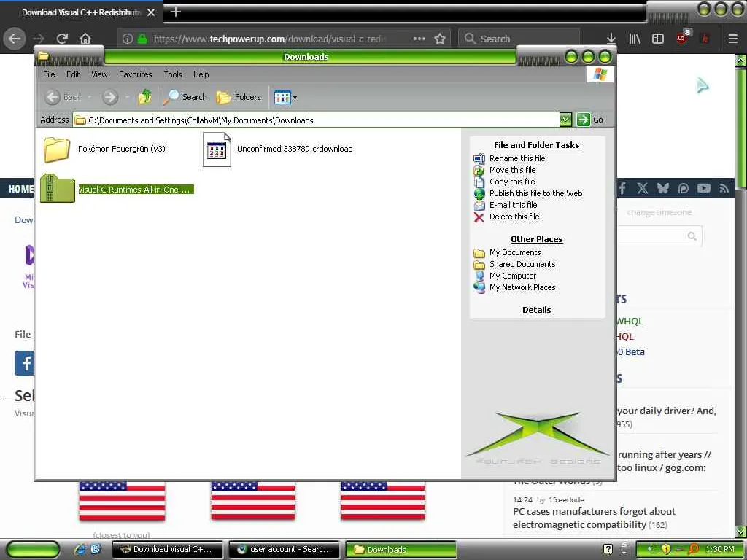Image resolution: width=747 pixels, height=560 pixels.
Task: Click the Downloads taskbar button
Action: pos(401,550)
